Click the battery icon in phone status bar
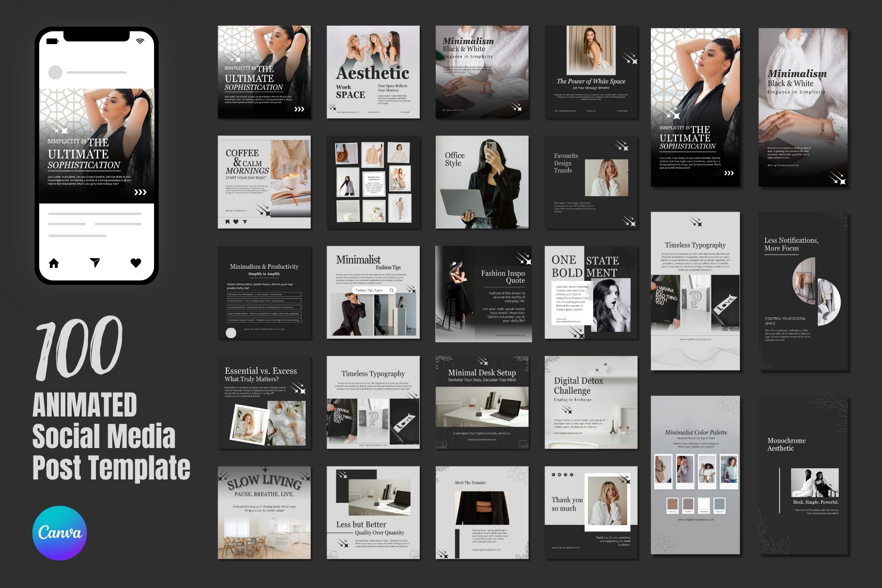The height and width of the screenshot is (588, 882). 52,41
